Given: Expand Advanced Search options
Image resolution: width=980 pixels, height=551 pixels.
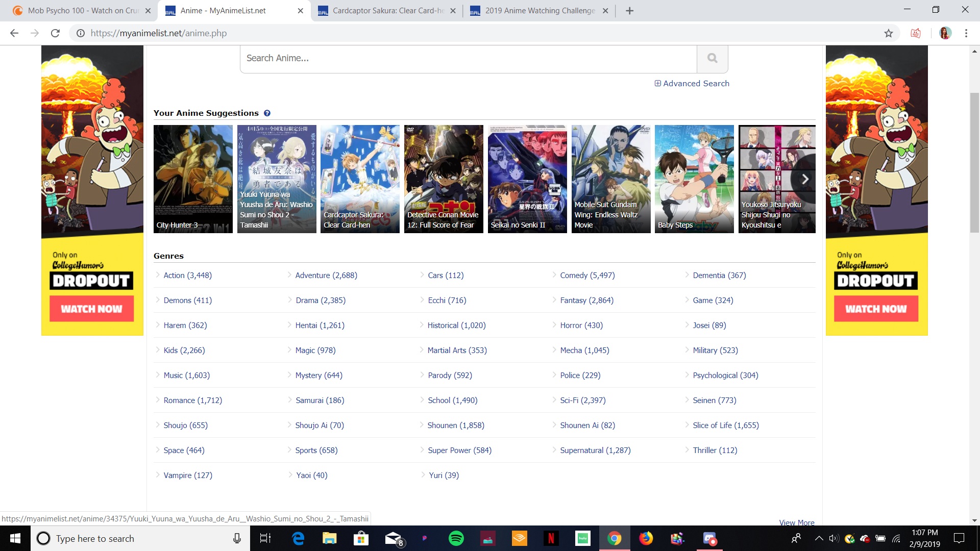Looking at the screenshot, I should click(692, 84).
